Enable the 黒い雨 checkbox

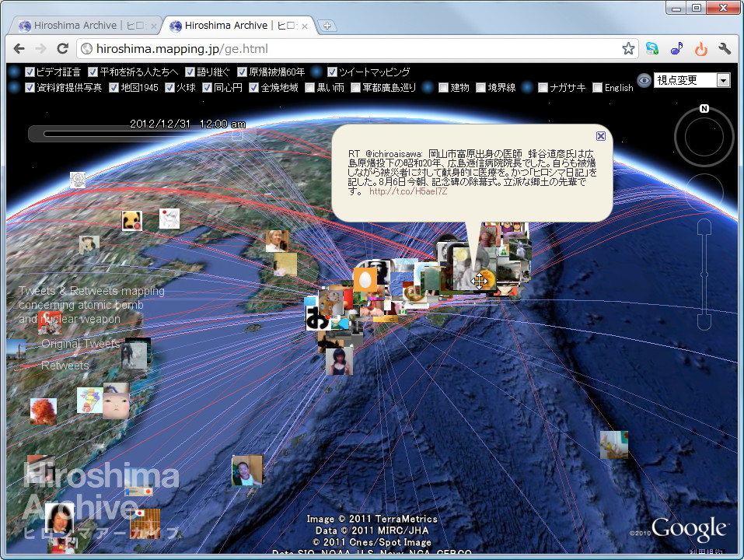(x=310, y=88)
